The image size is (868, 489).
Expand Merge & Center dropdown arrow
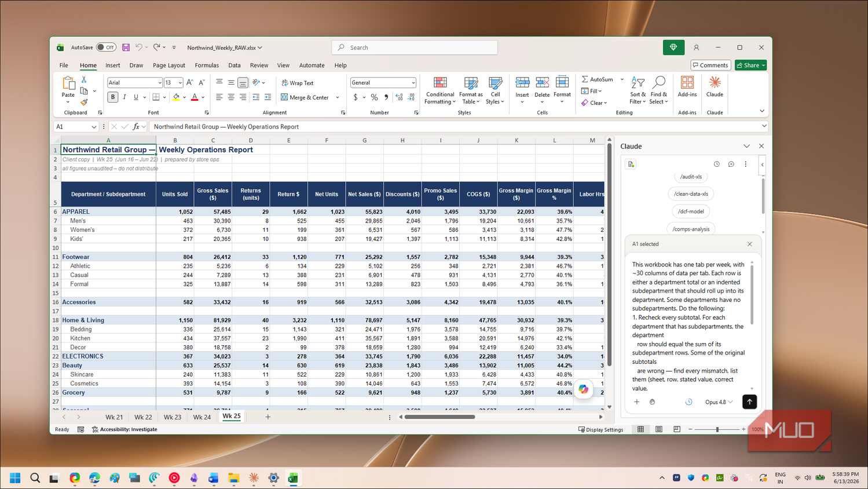[338, 97]
